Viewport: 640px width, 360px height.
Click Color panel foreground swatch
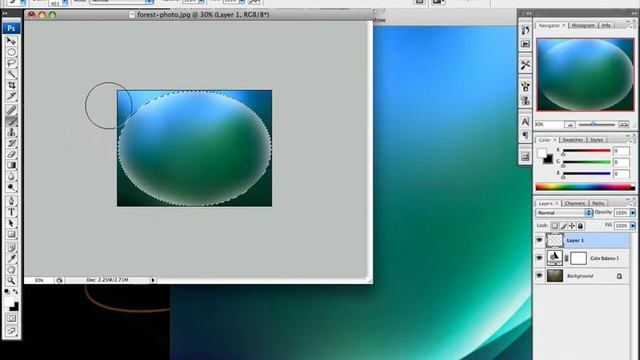point(542,153)
